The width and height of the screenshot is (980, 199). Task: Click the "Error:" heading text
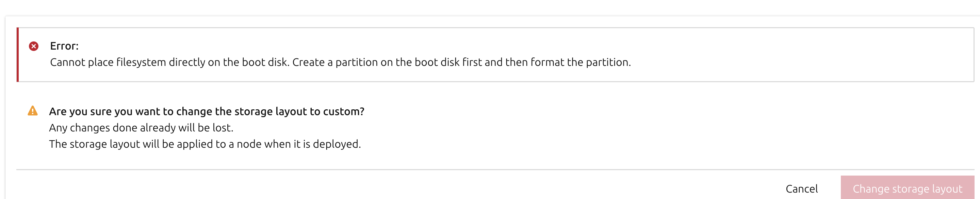coord(64,46)
